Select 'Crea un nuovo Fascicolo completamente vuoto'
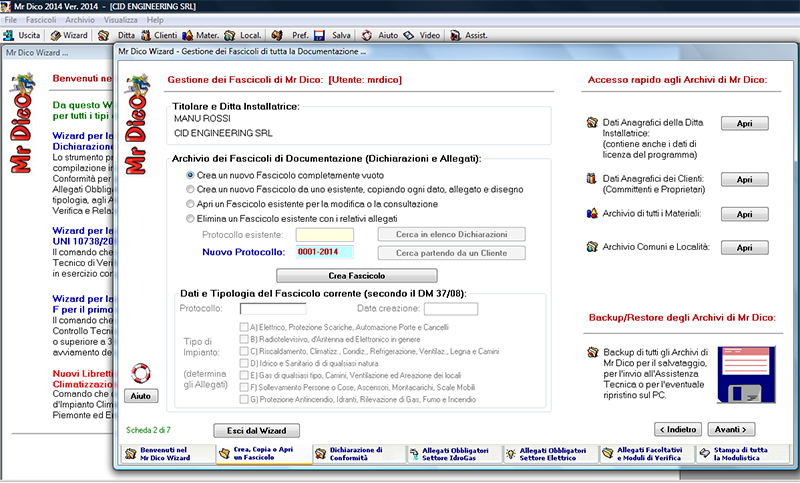 [190, 174]
